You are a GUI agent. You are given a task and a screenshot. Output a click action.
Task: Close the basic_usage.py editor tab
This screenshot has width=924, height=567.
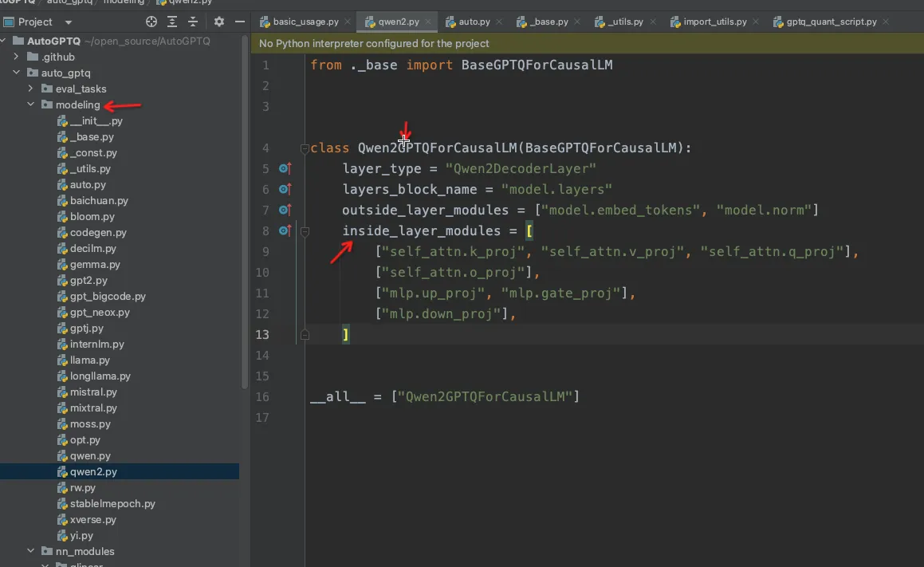[348, 22]
